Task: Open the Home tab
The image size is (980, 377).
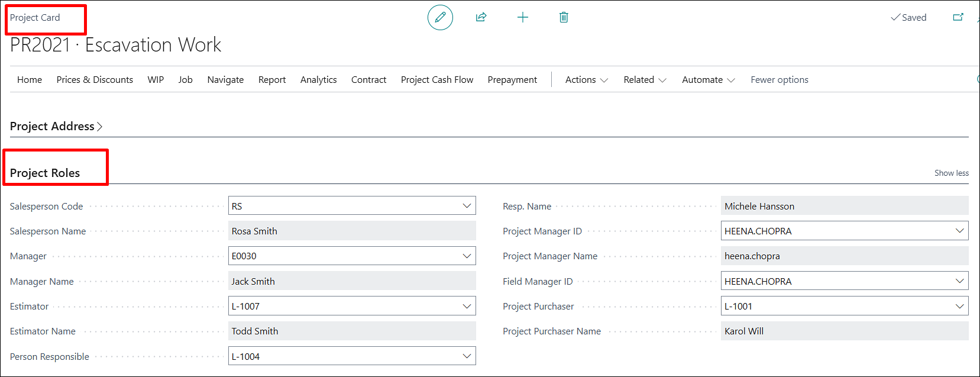Action: [30, 80]
